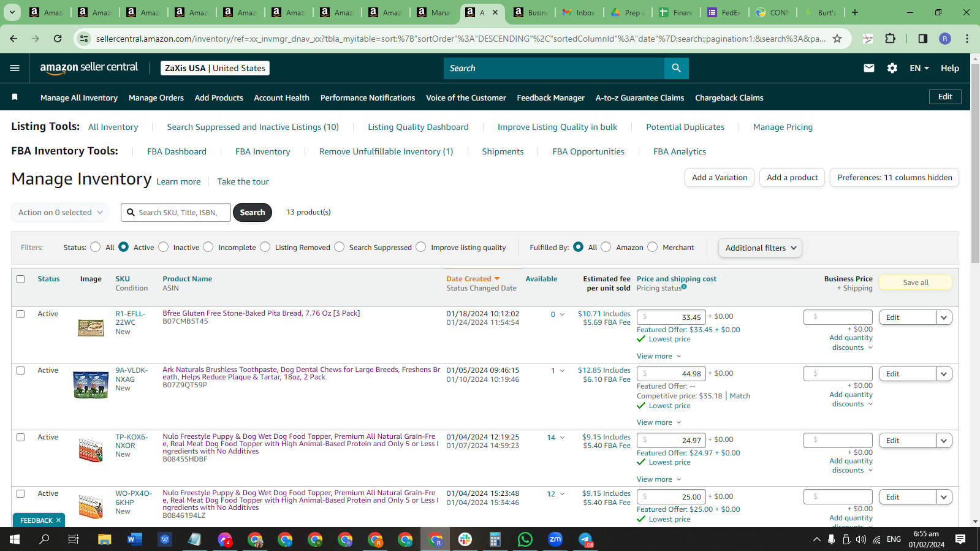Open the Chrome three-dot menu
The height and width of the screenshot is (551, 980).
click(967, 39)
